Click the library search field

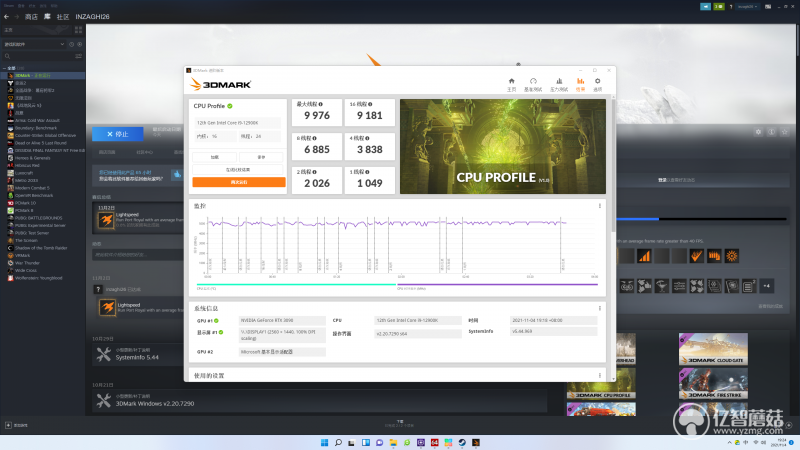tap(39, 56)
